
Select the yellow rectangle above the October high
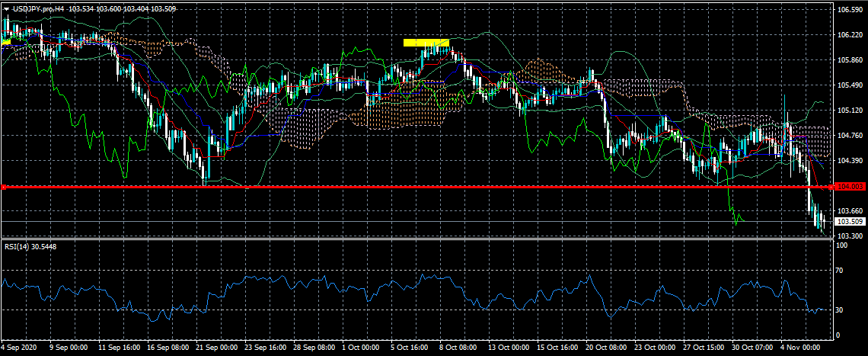coord(426,43)
